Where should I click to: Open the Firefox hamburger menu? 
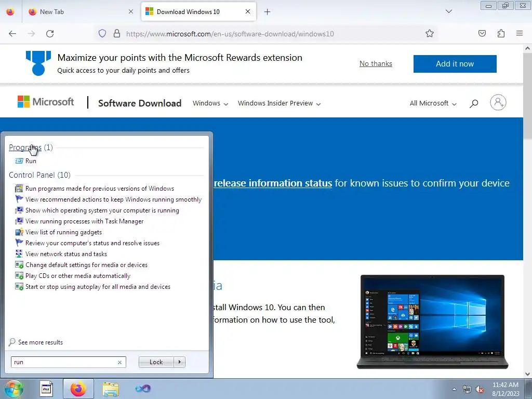[x=520, y=33]
